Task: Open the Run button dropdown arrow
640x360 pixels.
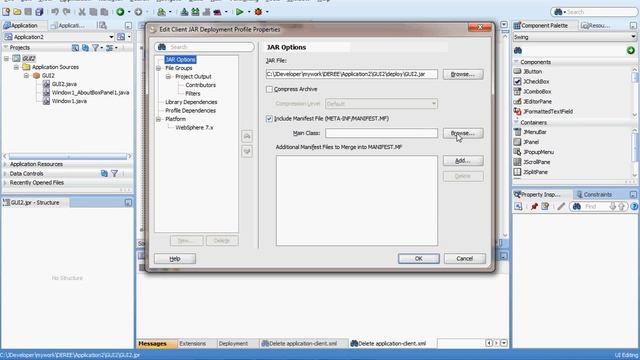Action: coord(249,12)
